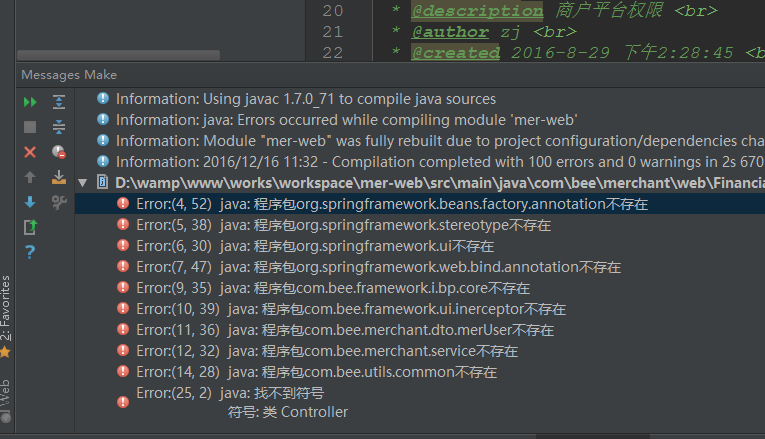Click the Export to text file icon
Image resolution: width=765 pixels, height=439 pixels.
click(30, 227)
